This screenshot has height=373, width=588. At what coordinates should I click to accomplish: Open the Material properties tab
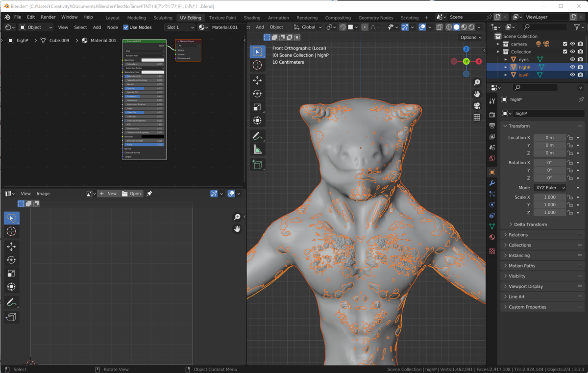pyautogui.click(x=492, y=237)
